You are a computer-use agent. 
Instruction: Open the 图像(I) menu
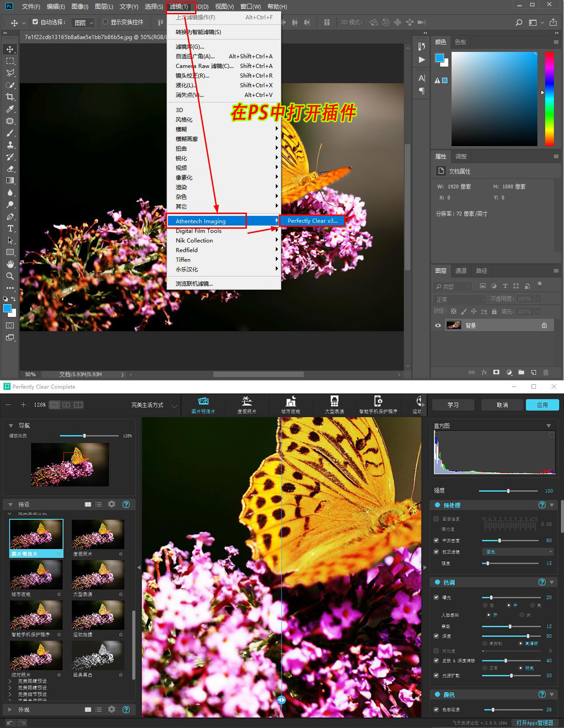(80, 6)
